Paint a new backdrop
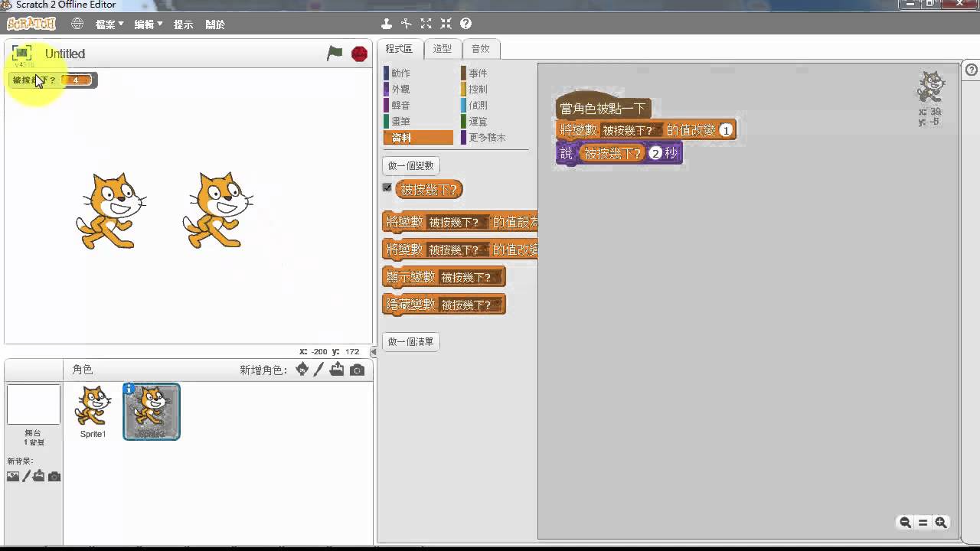This screenshot has height=551, width=980. click(26, 476)
